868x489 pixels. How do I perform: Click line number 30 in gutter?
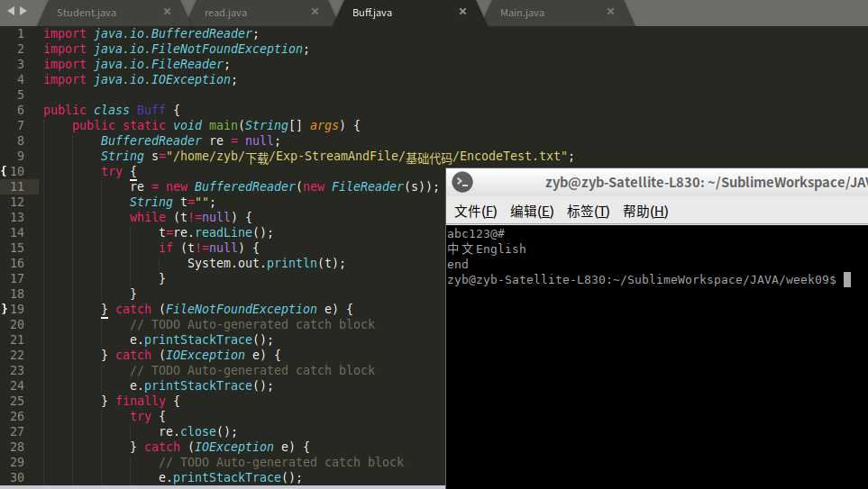[x=17, y=477]
